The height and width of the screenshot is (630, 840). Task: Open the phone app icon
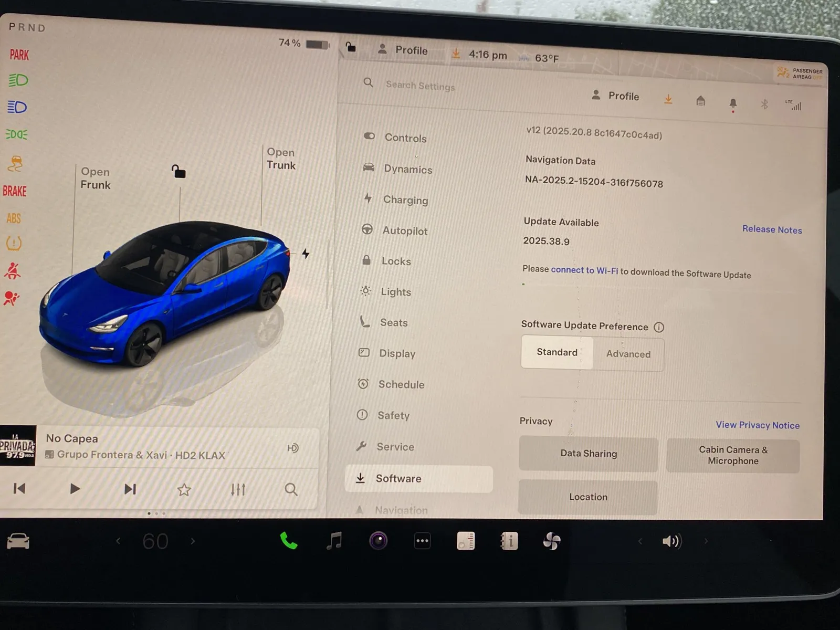[288, 540]
